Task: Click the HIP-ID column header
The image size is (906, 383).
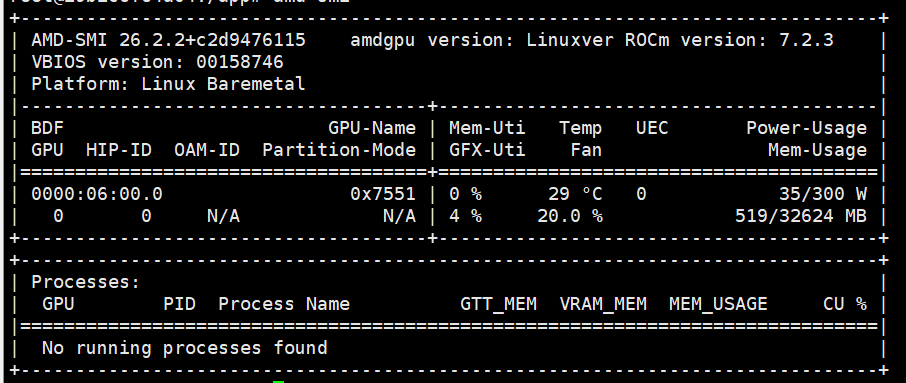Action: tap(119, 150)
